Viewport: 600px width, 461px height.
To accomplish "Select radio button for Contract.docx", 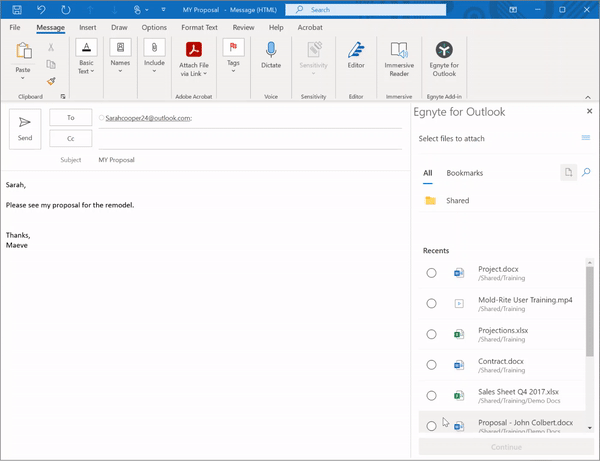I will pos(431,365).
